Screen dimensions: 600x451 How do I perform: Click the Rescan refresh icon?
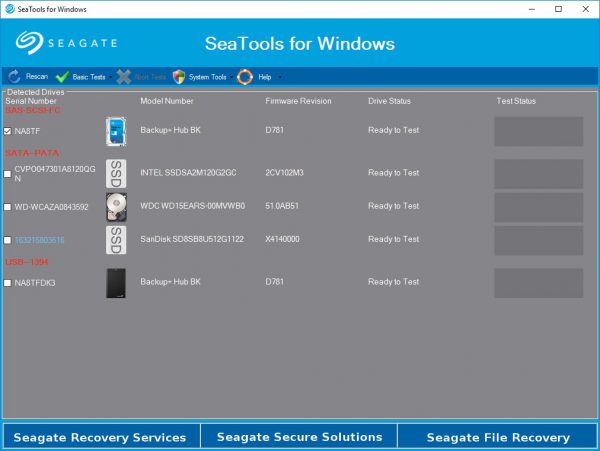point(14,77)
